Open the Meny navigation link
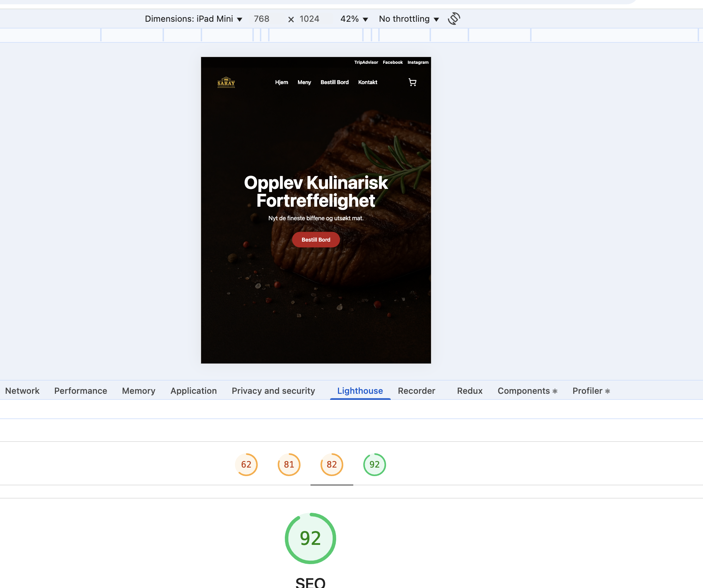The height and width of the screenshot is (588, 703). click(x=304, y=82)
